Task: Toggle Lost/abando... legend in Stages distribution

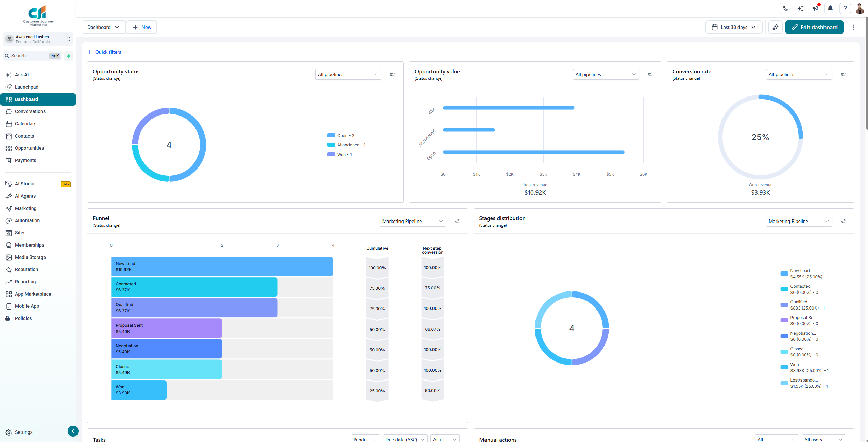Action: pos(804,383)
